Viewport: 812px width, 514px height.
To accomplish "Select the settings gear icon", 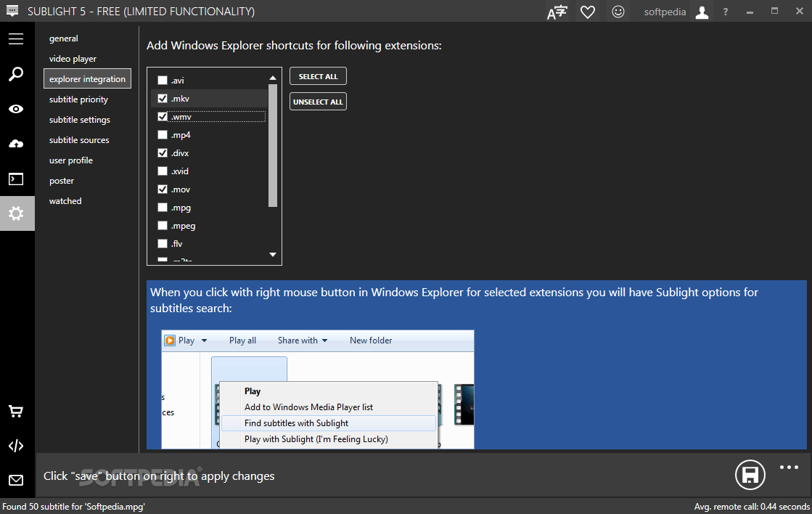I will 16,213.
